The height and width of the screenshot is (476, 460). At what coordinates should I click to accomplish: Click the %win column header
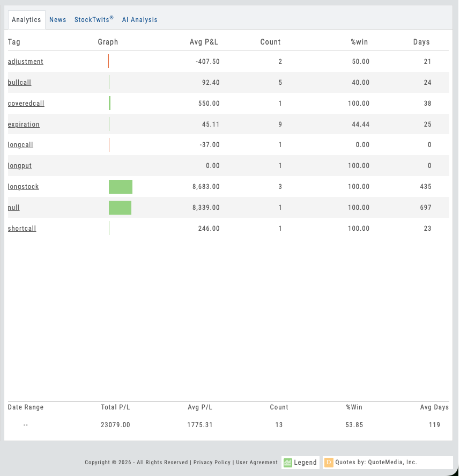point(359,42)
